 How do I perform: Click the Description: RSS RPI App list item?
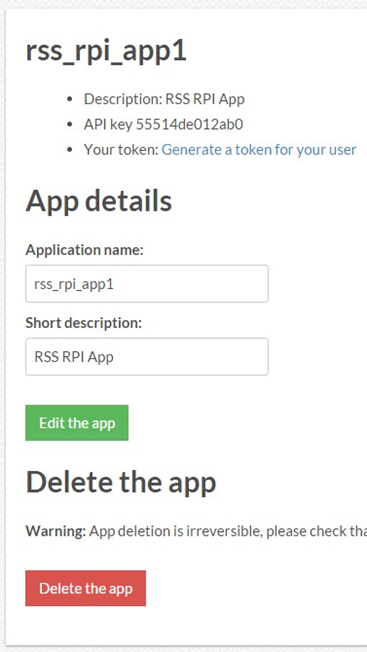point(164,99)
